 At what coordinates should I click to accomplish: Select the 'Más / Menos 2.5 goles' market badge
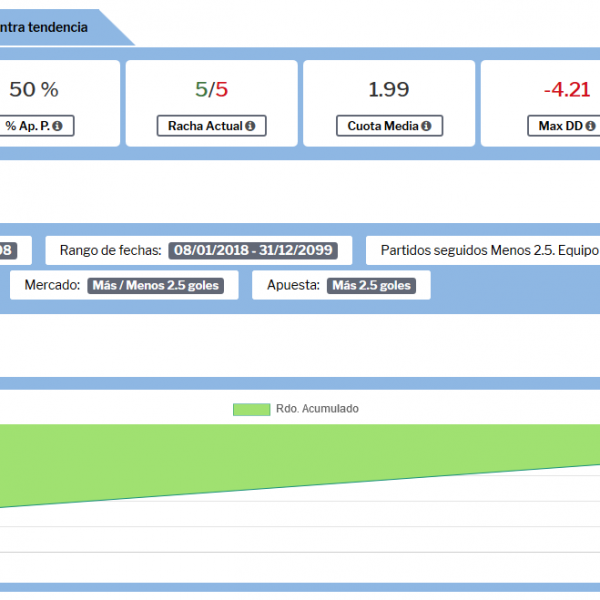click(x=154, y=285)
